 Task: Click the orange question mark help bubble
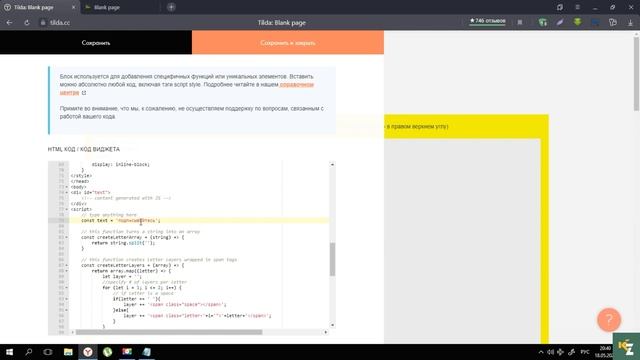coord(609,320)
